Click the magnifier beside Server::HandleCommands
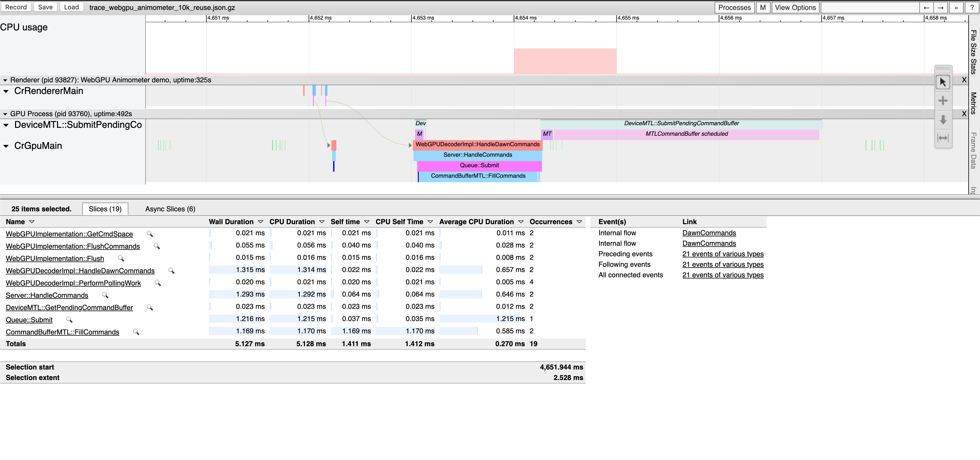This screenshot has height=460, width=980. click(x=105, y=295)
